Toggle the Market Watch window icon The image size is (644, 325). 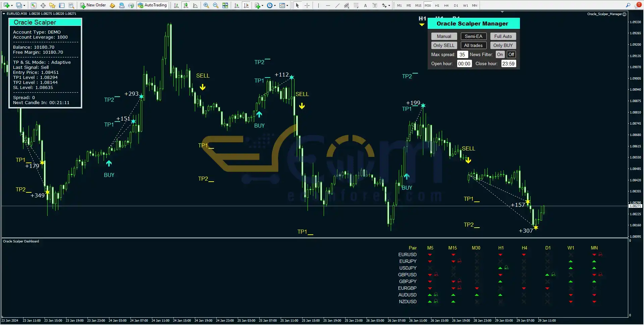pos(34,5)
